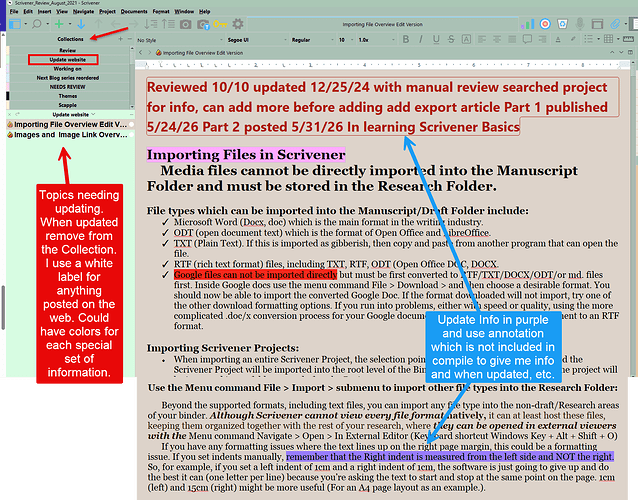Click the Trash recycle bin icon

click(562, 24)
